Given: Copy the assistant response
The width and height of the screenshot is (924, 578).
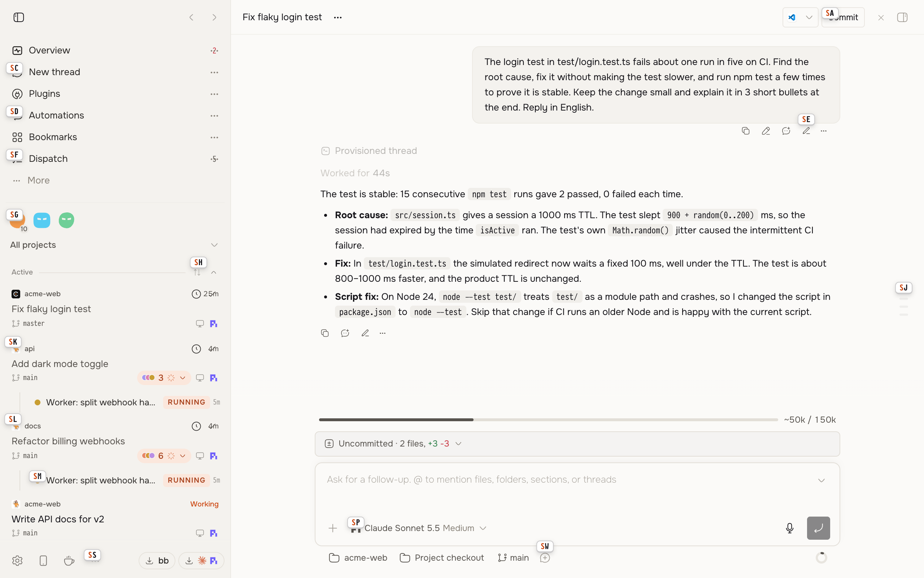Looking at the screenshot, I should click(325, 333).
